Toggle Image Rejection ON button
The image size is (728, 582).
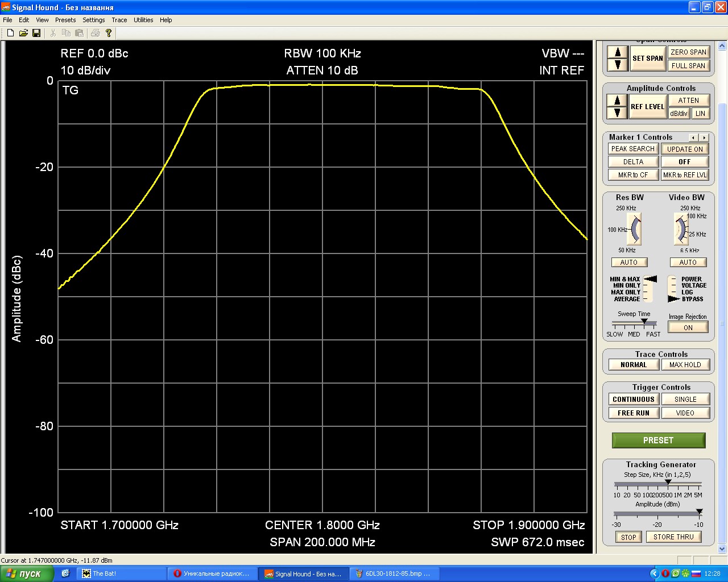(688, 327)
